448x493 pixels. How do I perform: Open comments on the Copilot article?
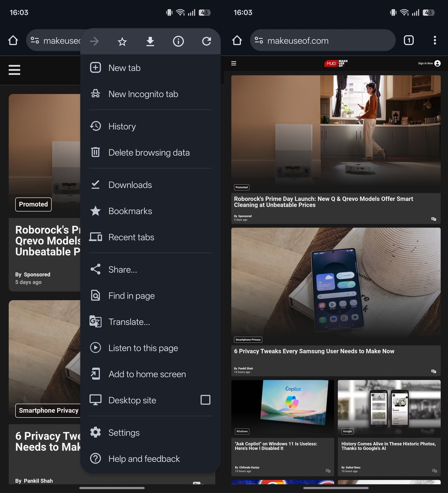tap(328, 471)
